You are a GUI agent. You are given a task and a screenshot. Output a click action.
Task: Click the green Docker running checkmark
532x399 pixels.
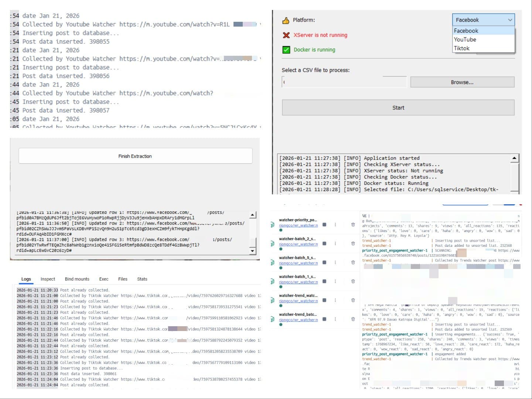tap(286, 50)
